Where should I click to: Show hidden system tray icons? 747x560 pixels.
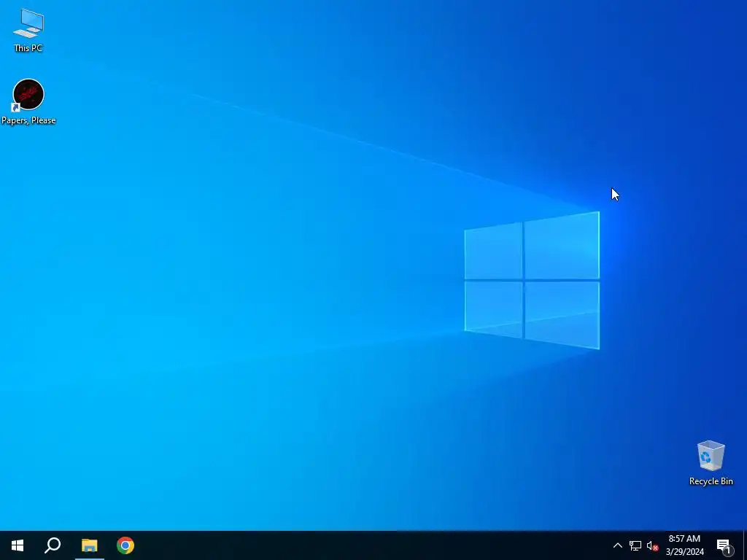pyautogui.click(x=617, y=545)
